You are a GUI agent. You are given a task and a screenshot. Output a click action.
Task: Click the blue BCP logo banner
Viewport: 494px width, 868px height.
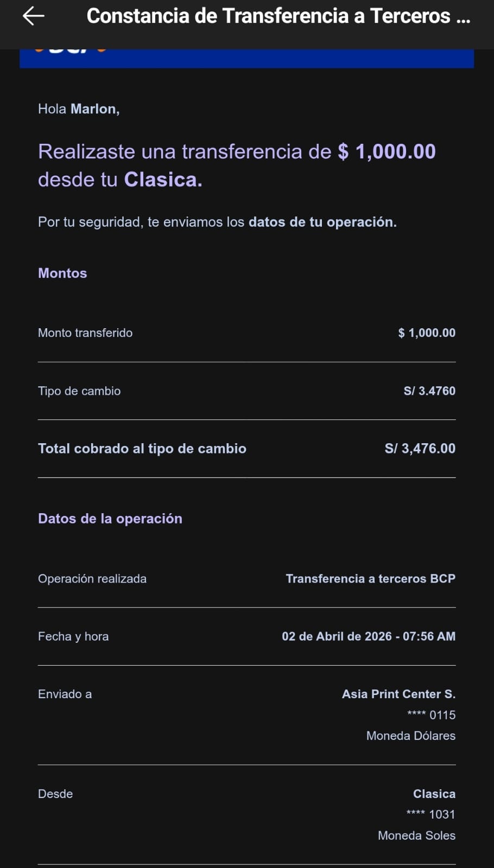tap(246, 58)
